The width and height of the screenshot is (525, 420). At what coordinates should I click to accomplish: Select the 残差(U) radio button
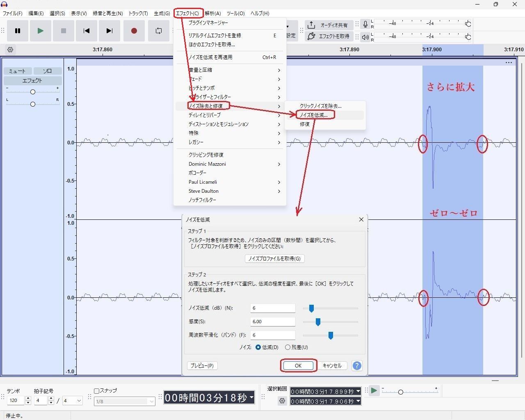pos(288,347)
